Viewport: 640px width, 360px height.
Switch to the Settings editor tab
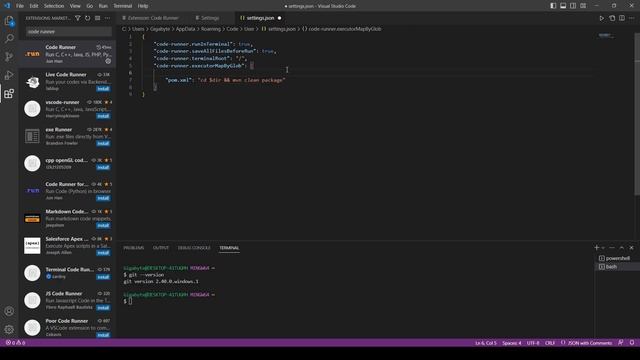point(208,18)
